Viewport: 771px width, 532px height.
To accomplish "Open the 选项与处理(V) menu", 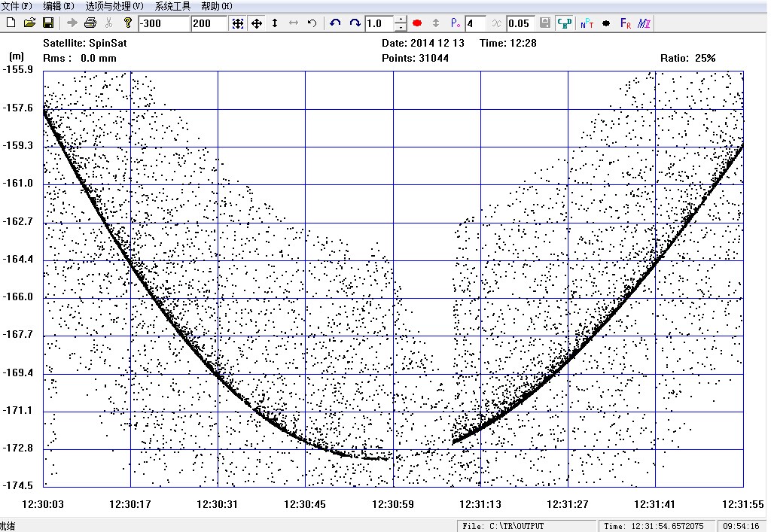I will pyautogui.click(x=114, y=6).
